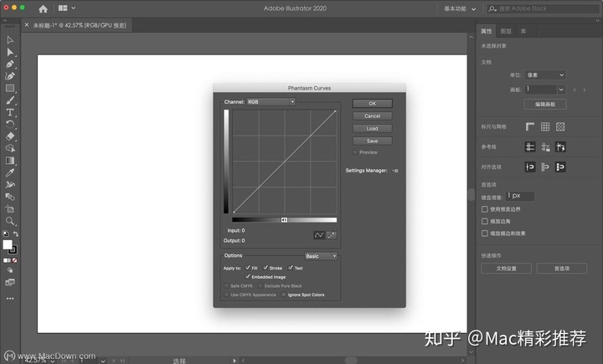This screenshot has width=603, height=364.
Task: Open the 基本功能 workspace dropdown
Action: [x=461, y=8]
